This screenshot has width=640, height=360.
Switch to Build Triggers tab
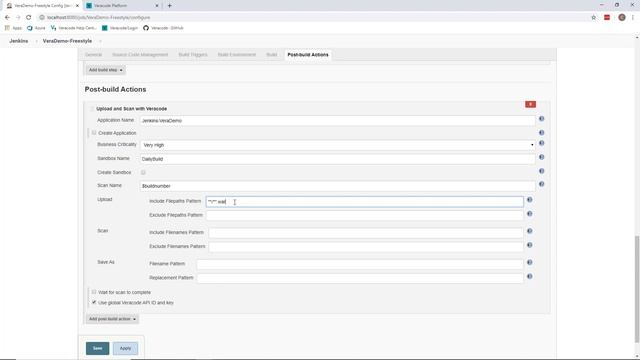[193, 55]
